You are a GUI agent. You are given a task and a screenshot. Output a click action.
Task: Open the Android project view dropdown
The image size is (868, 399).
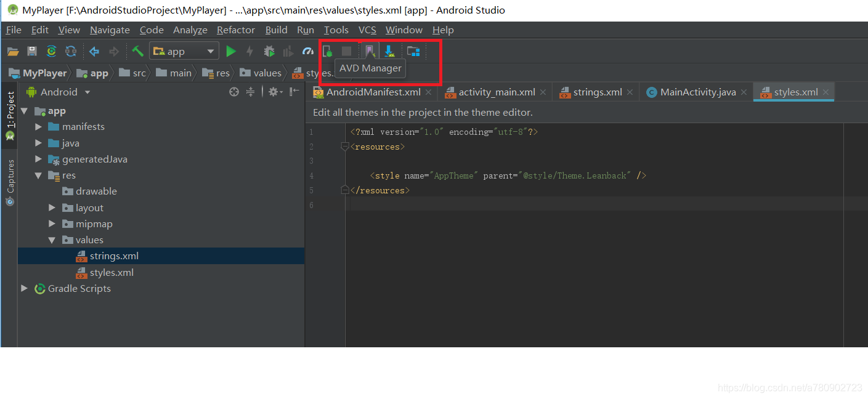point(59,92)
